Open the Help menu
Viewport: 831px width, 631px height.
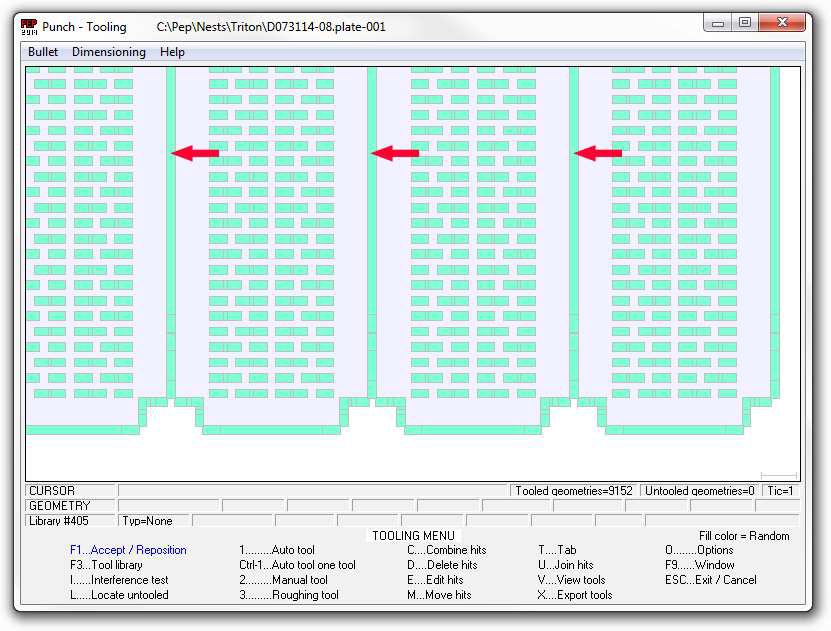click(172, 52)
